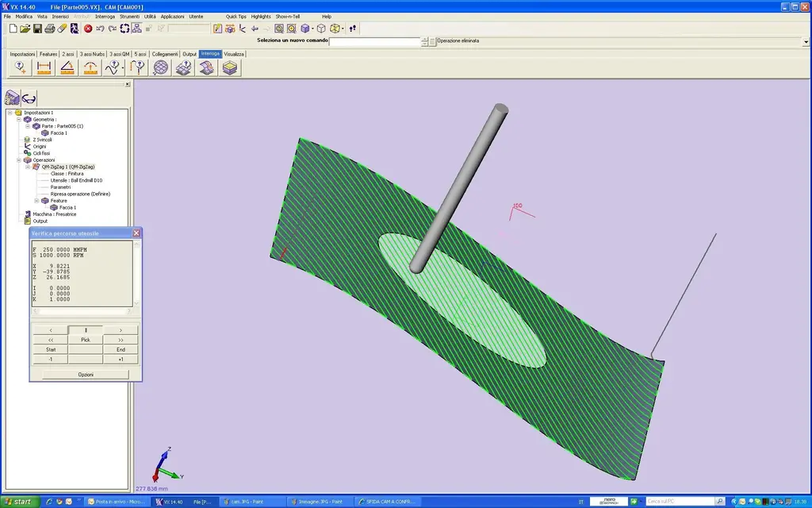Click the +1 step button
Image resolution: width=812 pixels, height=508 pixels.
121,360
